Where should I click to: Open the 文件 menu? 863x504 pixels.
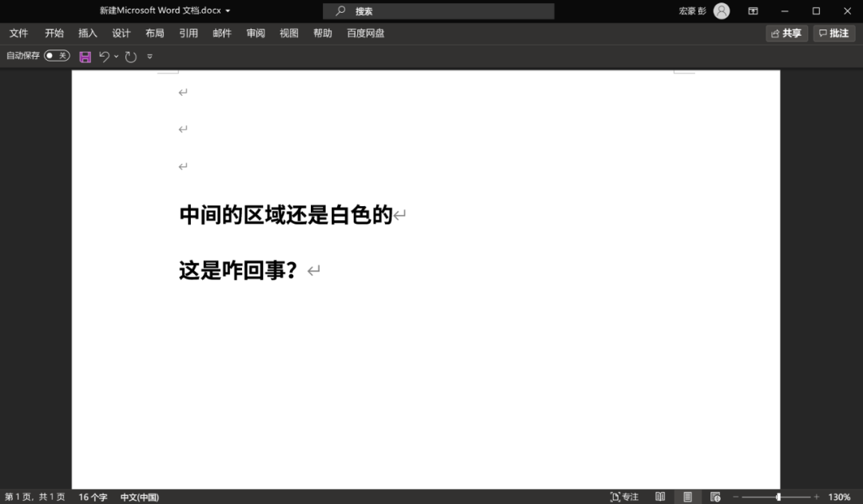(18, 33)
